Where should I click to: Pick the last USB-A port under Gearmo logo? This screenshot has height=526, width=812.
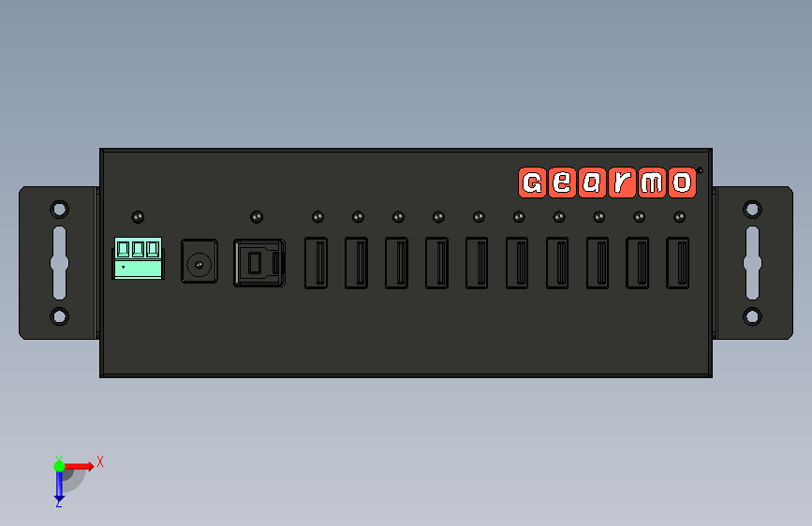(x=677, y=262)
